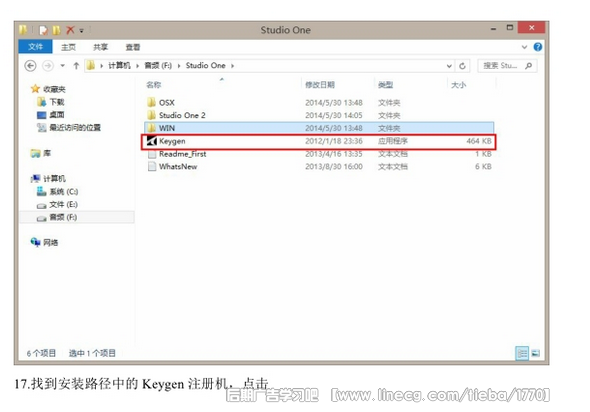The height and width of the screenshot is (412, 590).
Task: Switch to the 查看 ribbon tab
Action: pyautogui.click(x=132, y=47)
